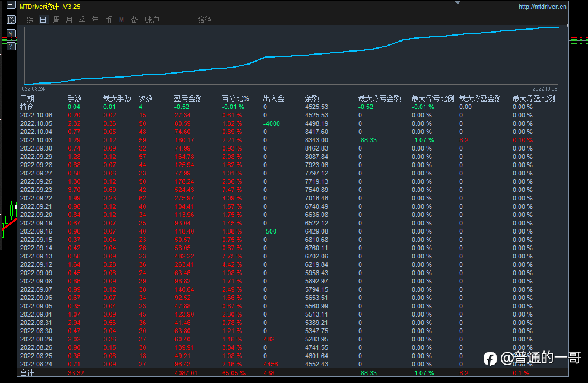Click the Facebook icon in the watermark
The image size is (588, 383).
point(490,358)
